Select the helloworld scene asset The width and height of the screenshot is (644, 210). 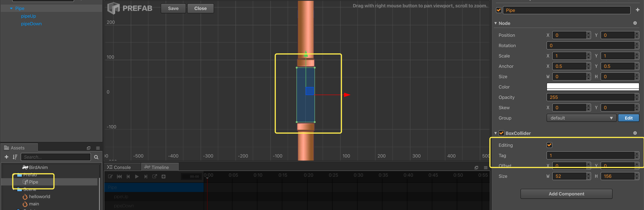[40, 197]
